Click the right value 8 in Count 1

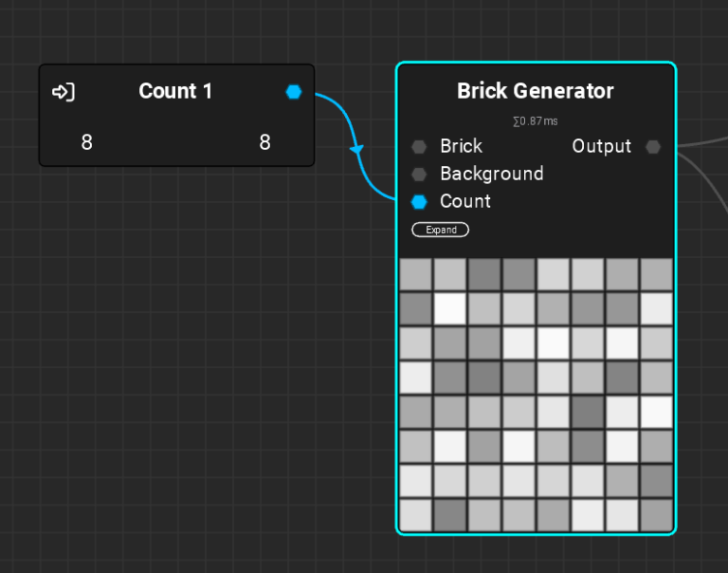(264, 142)
